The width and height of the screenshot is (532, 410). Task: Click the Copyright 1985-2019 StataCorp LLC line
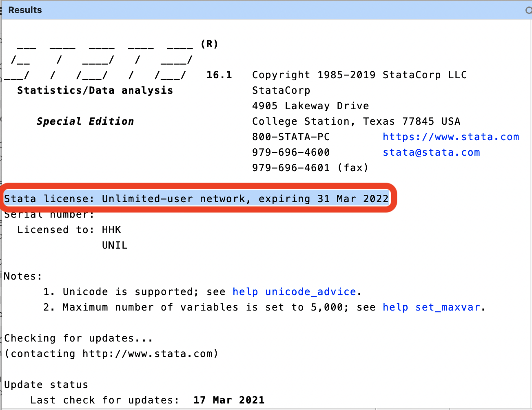[x=359, y=75]
